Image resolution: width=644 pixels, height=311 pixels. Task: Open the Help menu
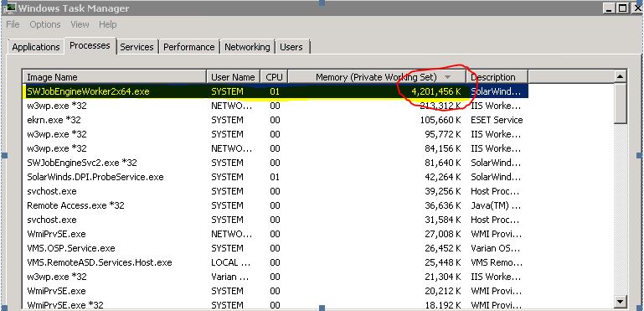[x=107, y=24]
